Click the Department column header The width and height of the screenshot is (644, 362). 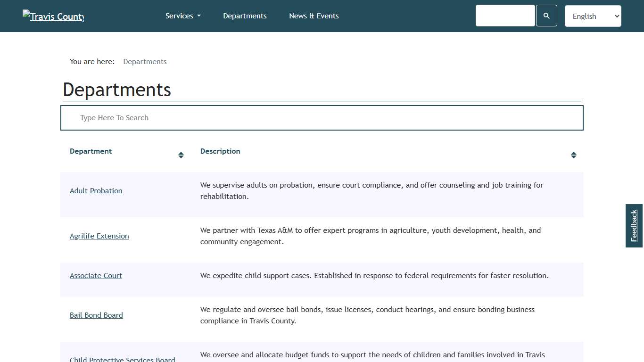click(x=91, y=151)
